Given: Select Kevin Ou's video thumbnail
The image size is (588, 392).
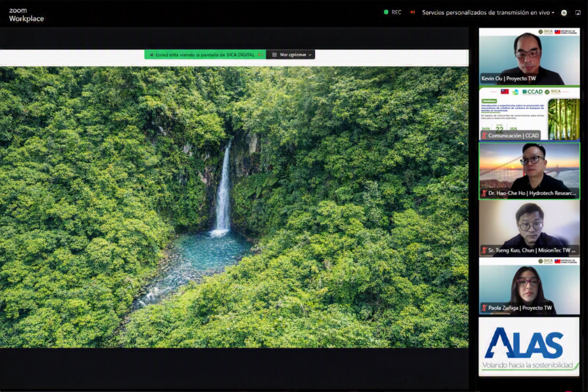Looking at the screenshot, I should pyautogui.click(x=529, y=56).
